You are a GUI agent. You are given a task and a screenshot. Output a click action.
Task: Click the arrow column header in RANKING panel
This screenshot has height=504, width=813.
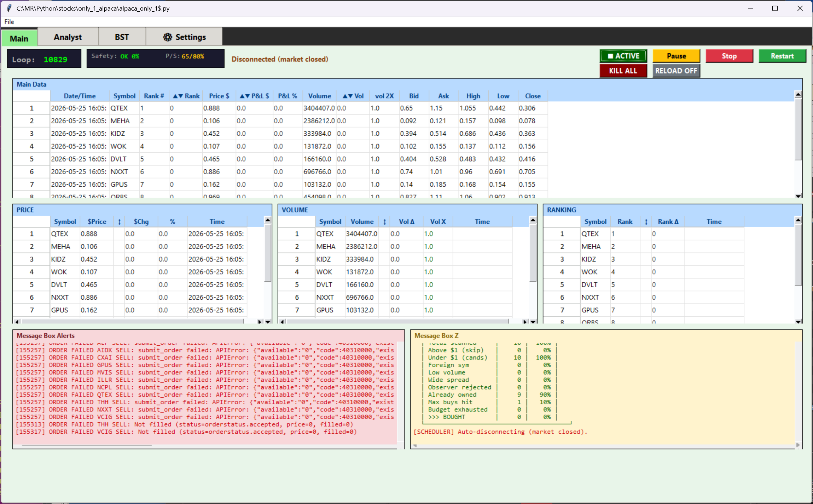coord(646,222)
